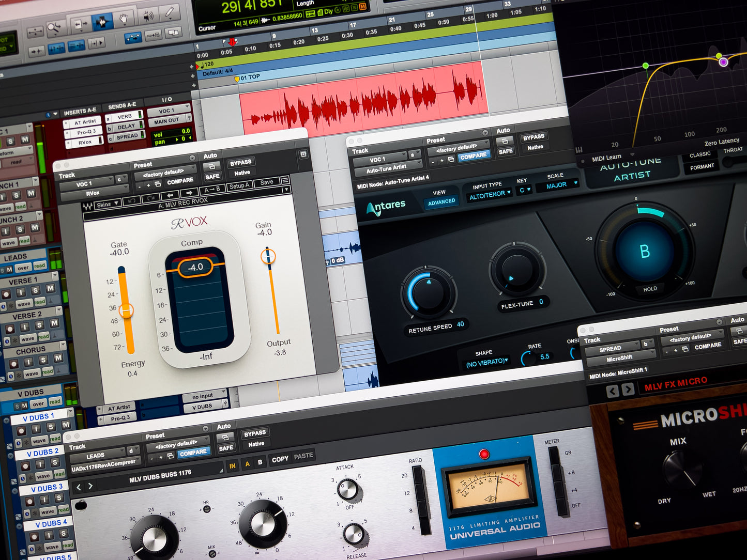Select the B setting in 1176 plugin
The height and width of the screenshot is (560, 747).
(260, 462)
